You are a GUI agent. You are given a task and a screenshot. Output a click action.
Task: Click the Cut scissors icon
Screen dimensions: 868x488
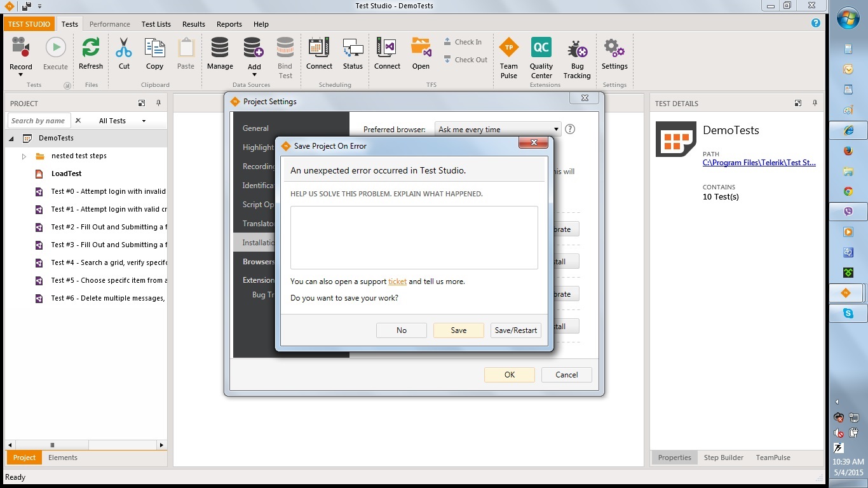coord(124,48)
